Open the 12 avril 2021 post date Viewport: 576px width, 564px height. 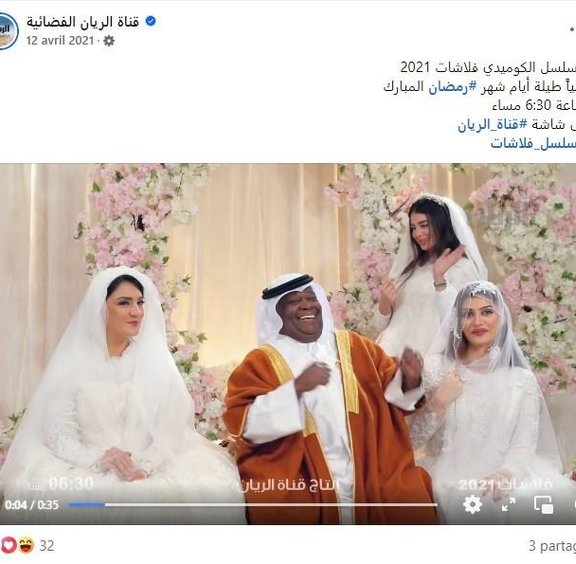click(60, 40)
